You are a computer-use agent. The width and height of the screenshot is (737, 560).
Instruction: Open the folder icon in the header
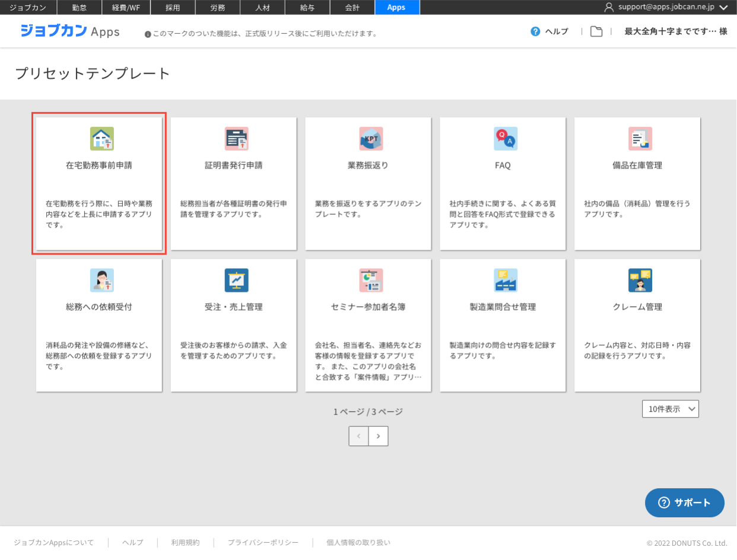596,31
